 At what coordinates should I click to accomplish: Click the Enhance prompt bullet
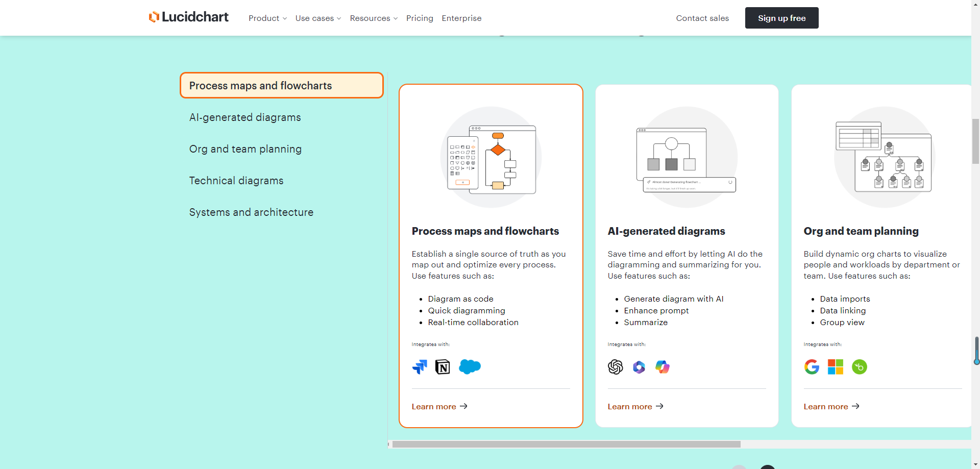point(656,311)
